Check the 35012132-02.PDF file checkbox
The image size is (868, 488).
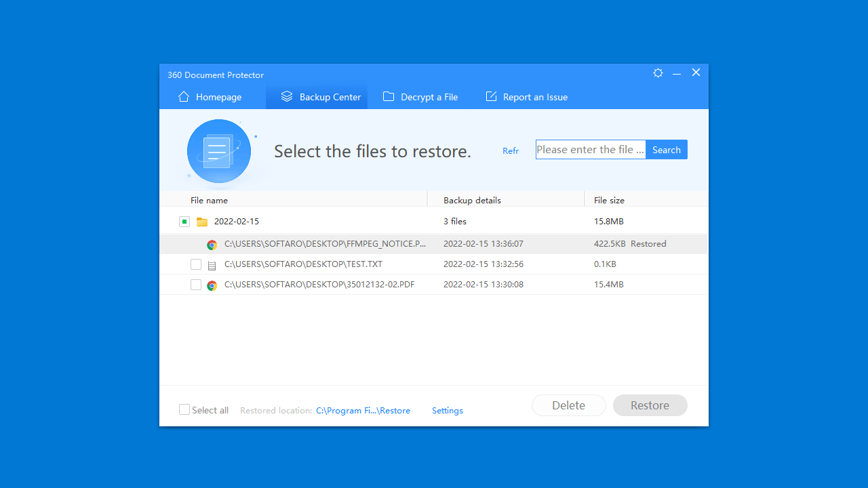tap(196, 285)
